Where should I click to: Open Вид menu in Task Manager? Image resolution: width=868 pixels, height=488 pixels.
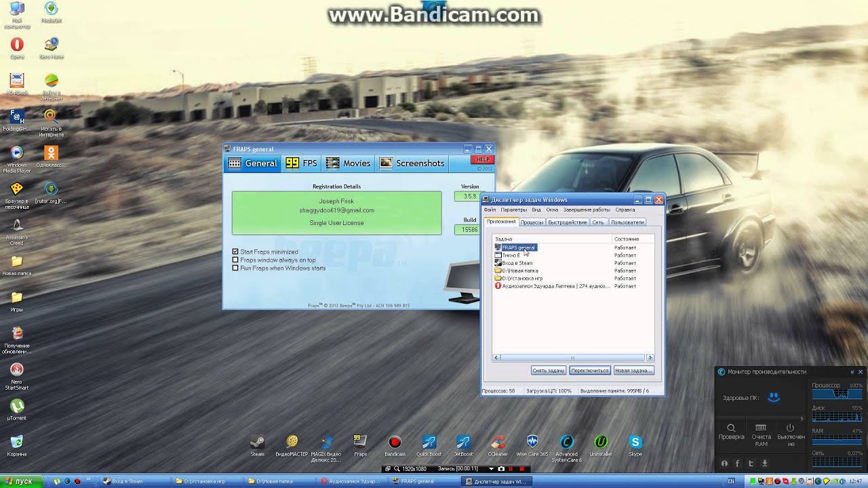(x=536, y=210)
